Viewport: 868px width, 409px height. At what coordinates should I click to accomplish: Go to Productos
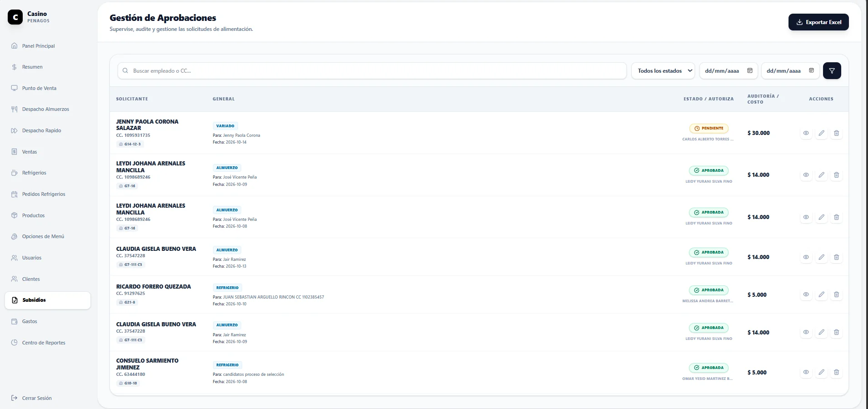[48, 215]
